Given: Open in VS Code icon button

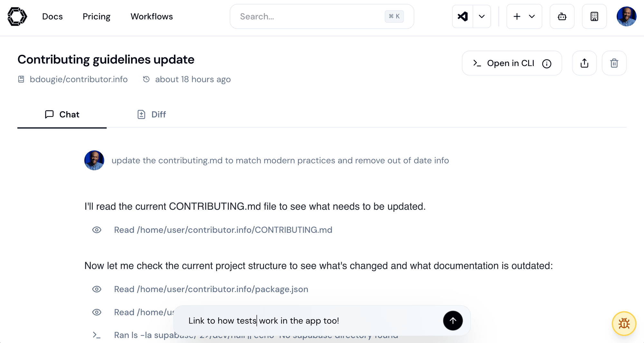Looking at the screenshot, I should tap(463, 16).
